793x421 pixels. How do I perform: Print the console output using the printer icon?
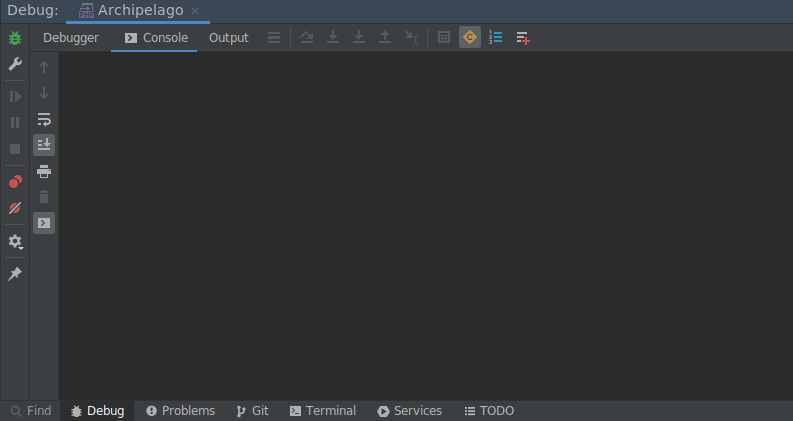[x=44, y=171]
